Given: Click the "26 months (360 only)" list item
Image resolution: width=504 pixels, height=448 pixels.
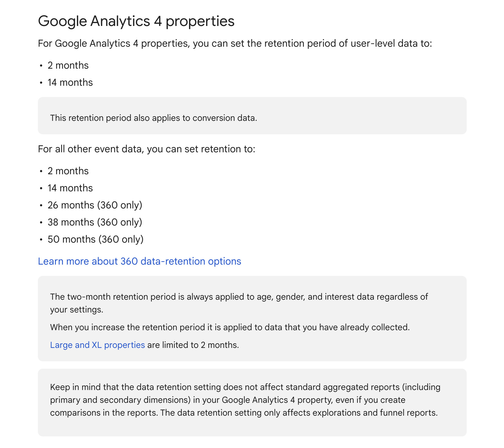Looking at the screenshot, I should pos(95,205).
